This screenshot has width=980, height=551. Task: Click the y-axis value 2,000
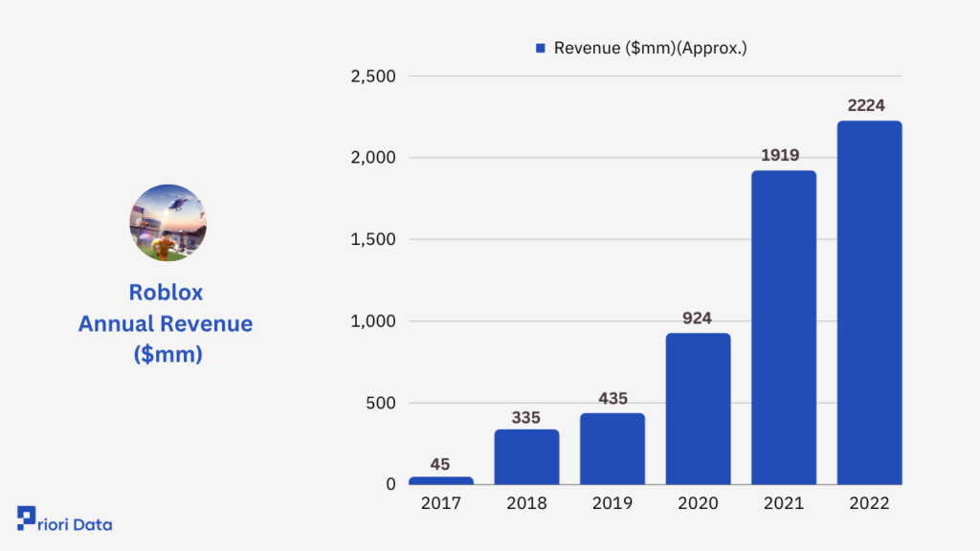[373, 158]
